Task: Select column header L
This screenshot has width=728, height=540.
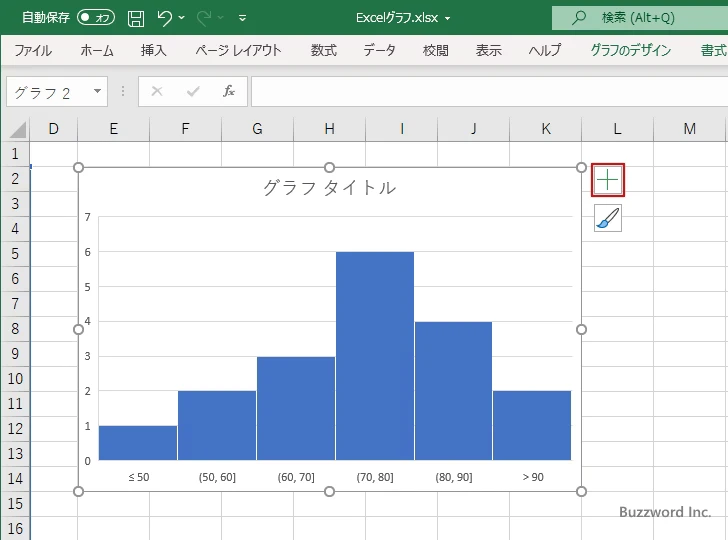Action: 618,129
